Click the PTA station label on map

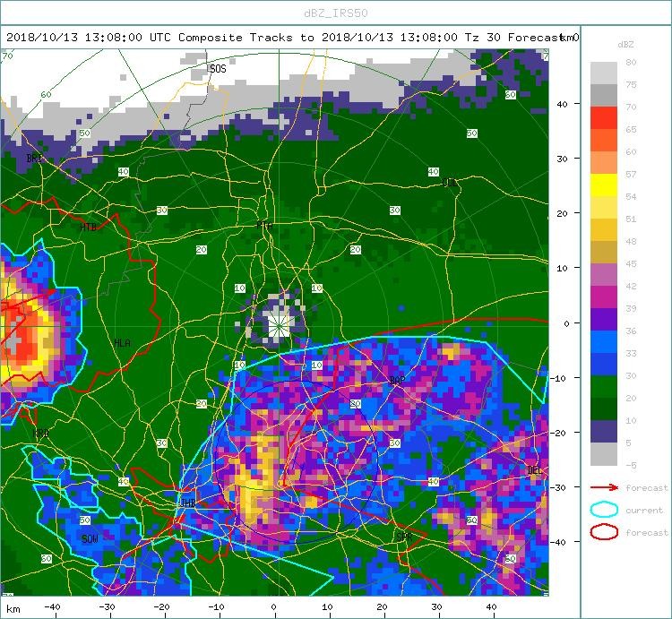264,226
